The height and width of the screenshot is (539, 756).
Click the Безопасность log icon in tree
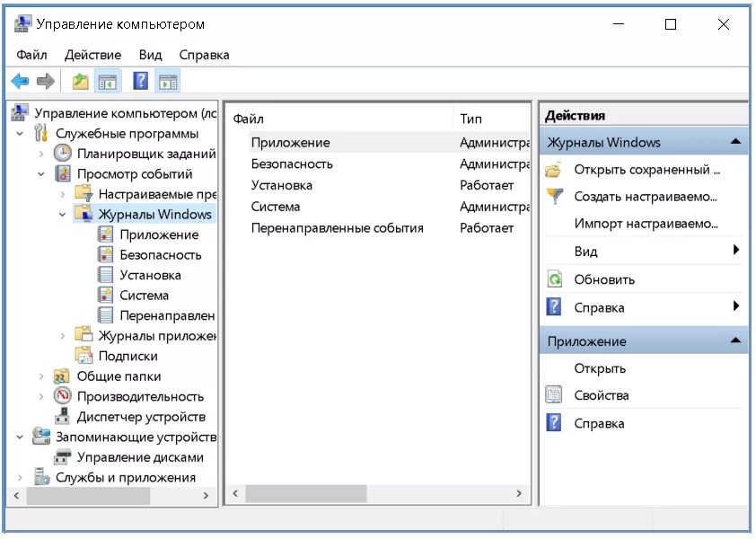pyautogui.click(x=105, y=255)
